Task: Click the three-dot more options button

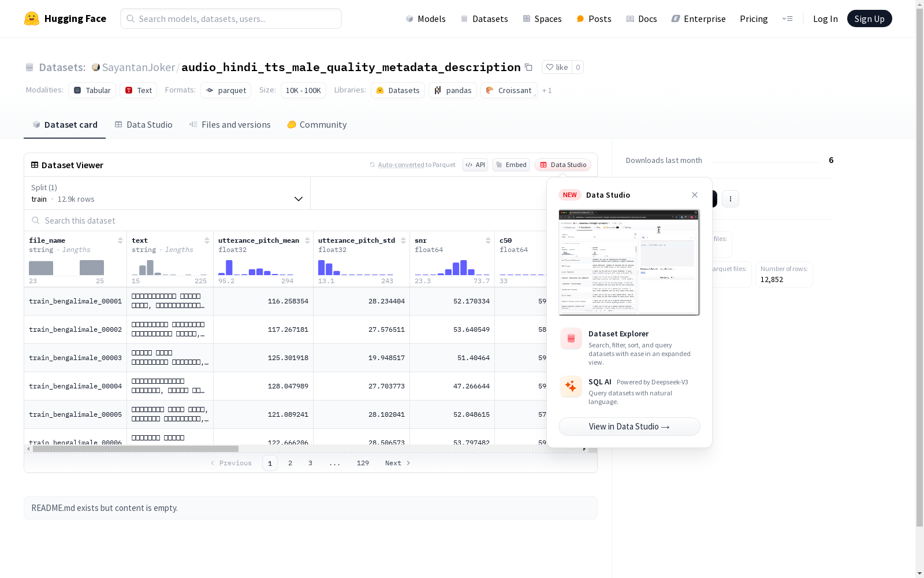Action: [x=731, y=199]
